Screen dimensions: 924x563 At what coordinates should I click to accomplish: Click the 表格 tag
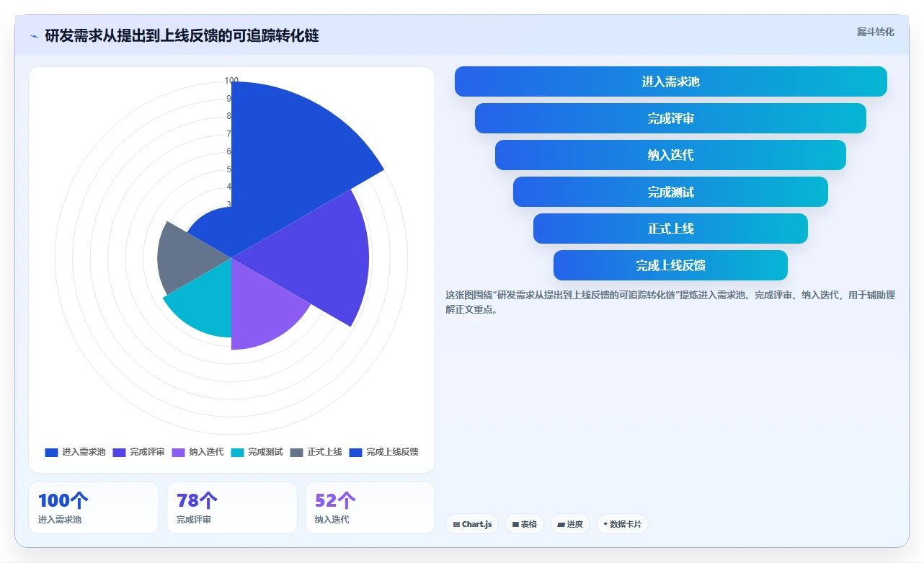click(525, 524)
